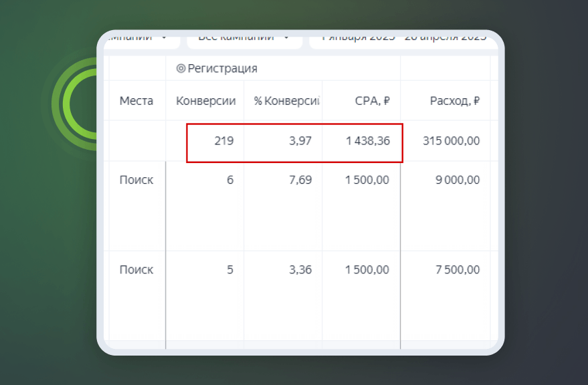This screenshot has height=385, width=588.
Task: Sort by the Места column header
Action: pyautogui.click(x=136, y=101)
